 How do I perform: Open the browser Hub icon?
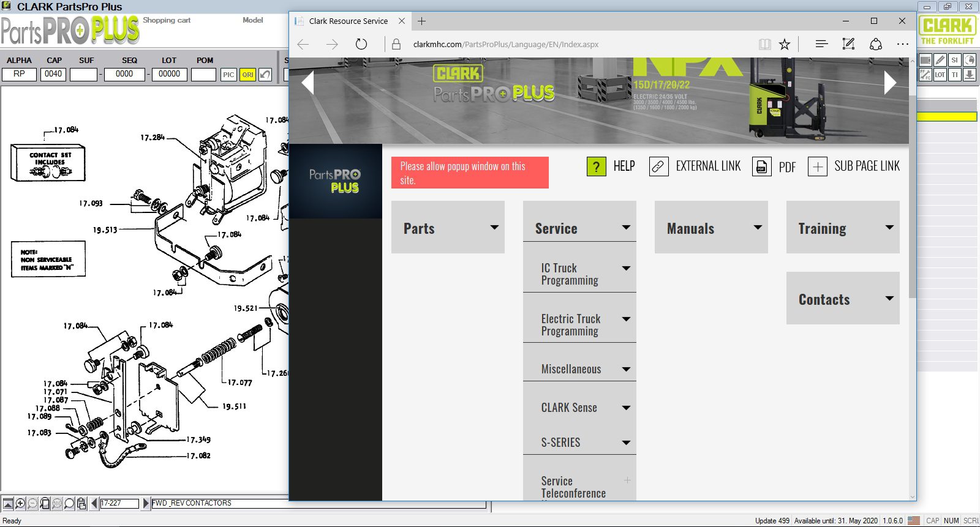(821, 44)
